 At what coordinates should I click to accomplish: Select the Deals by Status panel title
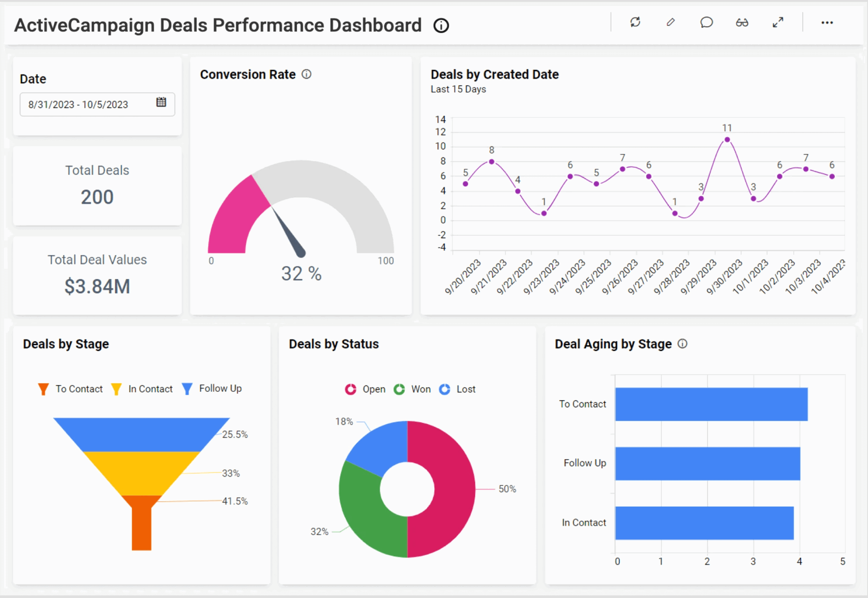(334, 344)
